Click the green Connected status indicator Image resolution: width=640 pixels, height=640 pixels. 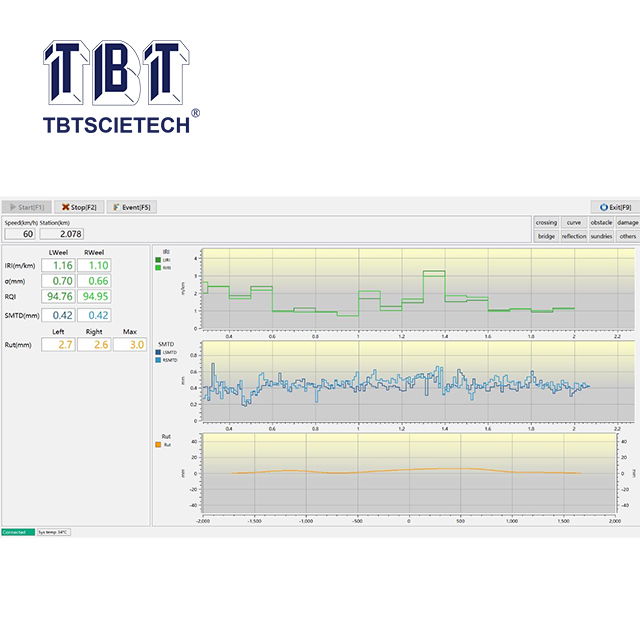(17, 532)
